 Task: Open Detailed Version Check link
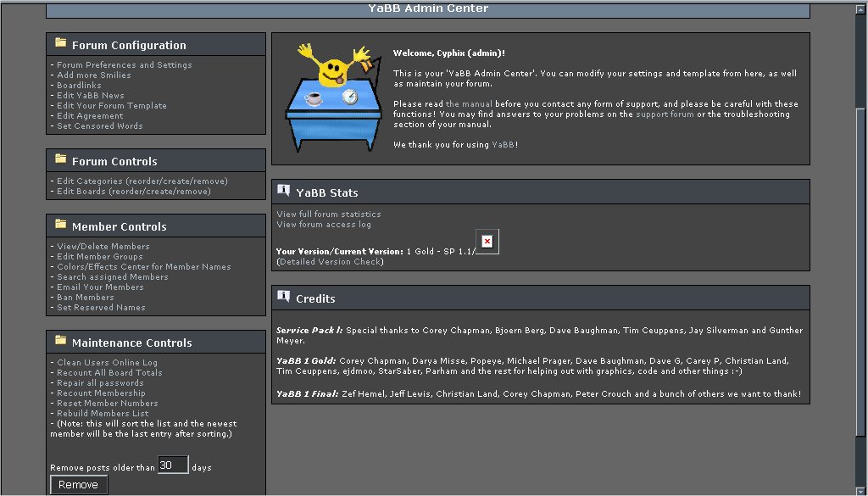tap(330, 262)
